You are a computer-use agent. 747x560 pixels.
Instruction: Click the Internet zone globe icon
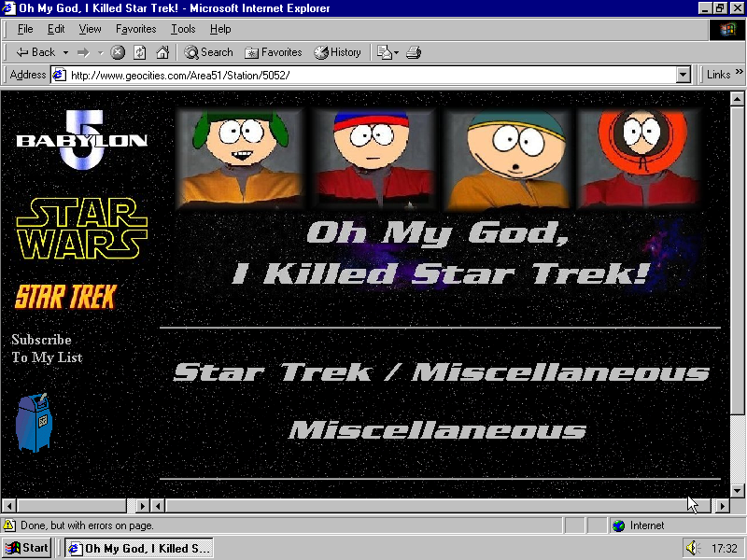point(618,525)
